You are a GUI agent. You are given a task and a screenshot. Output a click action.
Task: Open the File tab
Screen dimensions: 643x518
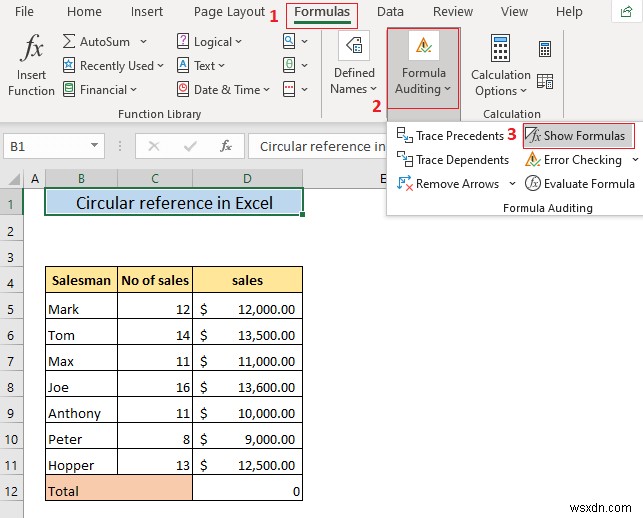click(24, 11)
